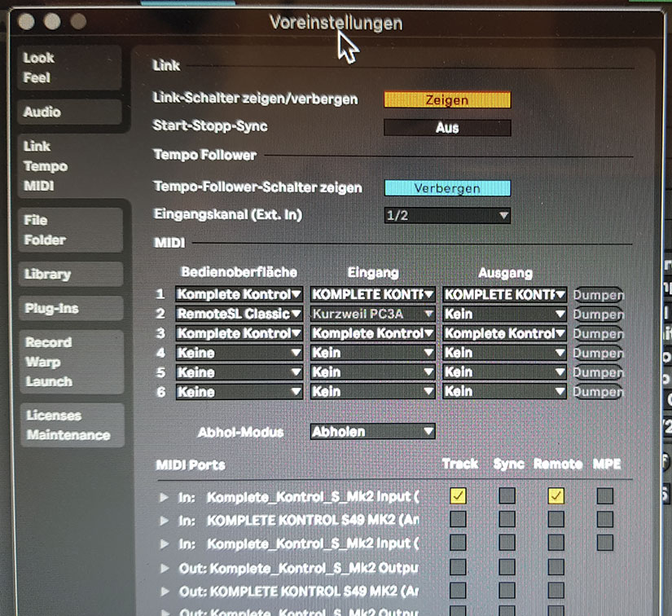Expand third In: Komplete_Kontrol_S_Mk2 Input port
672x616 pixels.
click(x=164, y=544)
